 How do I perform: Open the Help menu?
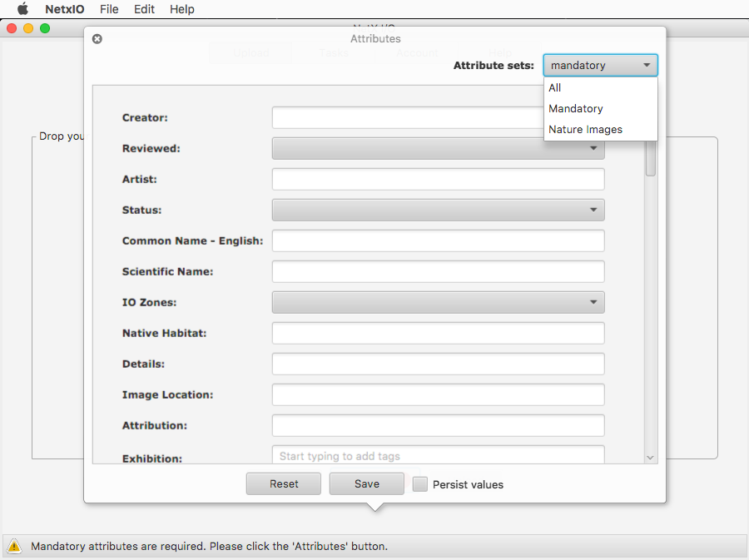point(181,9)
